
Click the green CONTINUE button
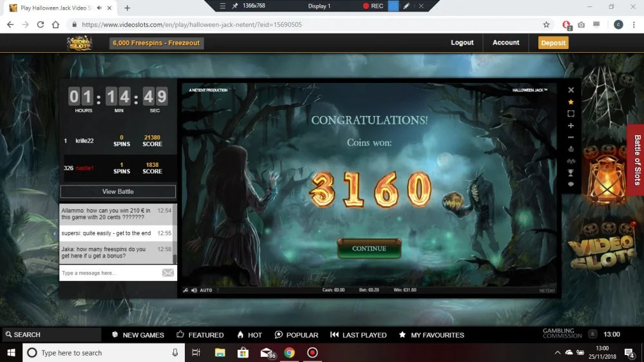tap(369, 248)
